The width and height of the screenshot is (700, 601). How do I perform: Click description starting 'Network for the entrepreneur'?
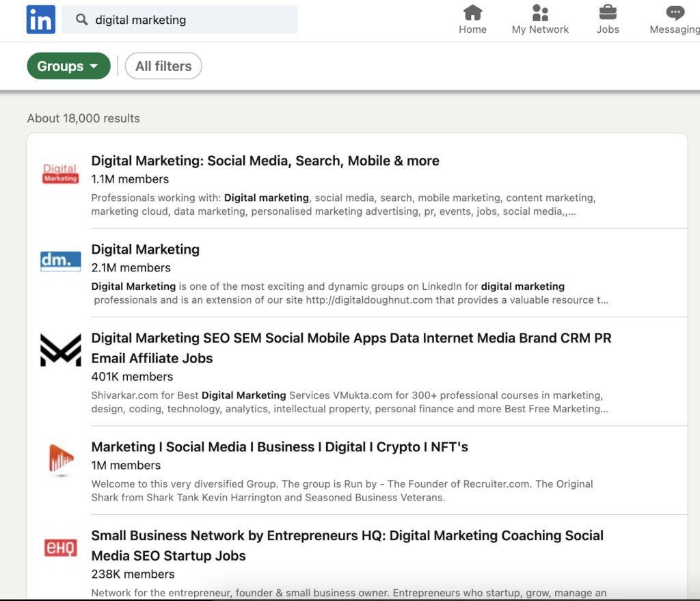coord(349,593)
